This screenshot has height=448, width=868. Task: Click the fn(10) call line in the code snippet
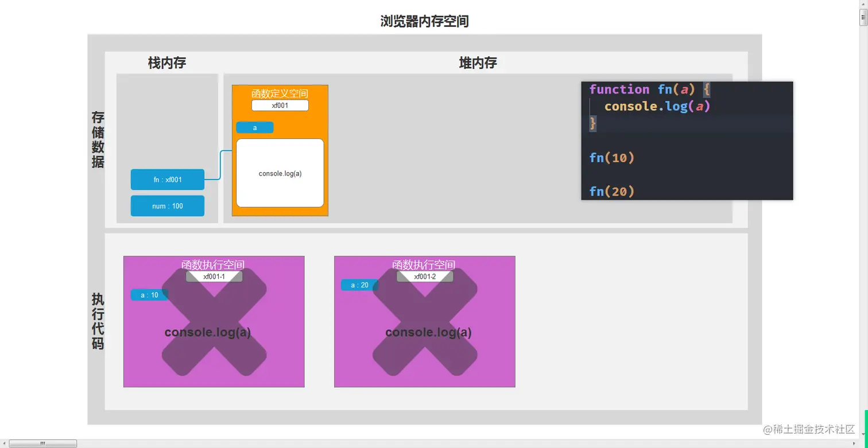[612, 157]
